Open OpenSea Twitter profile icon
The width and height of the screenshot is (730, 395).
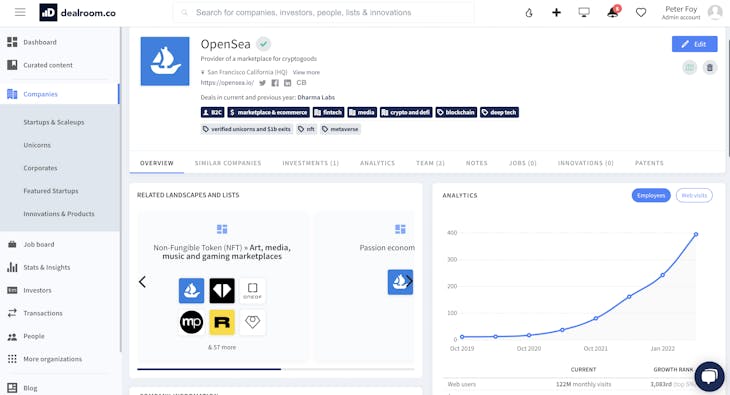pyautogui.click(x=263, y=83)
